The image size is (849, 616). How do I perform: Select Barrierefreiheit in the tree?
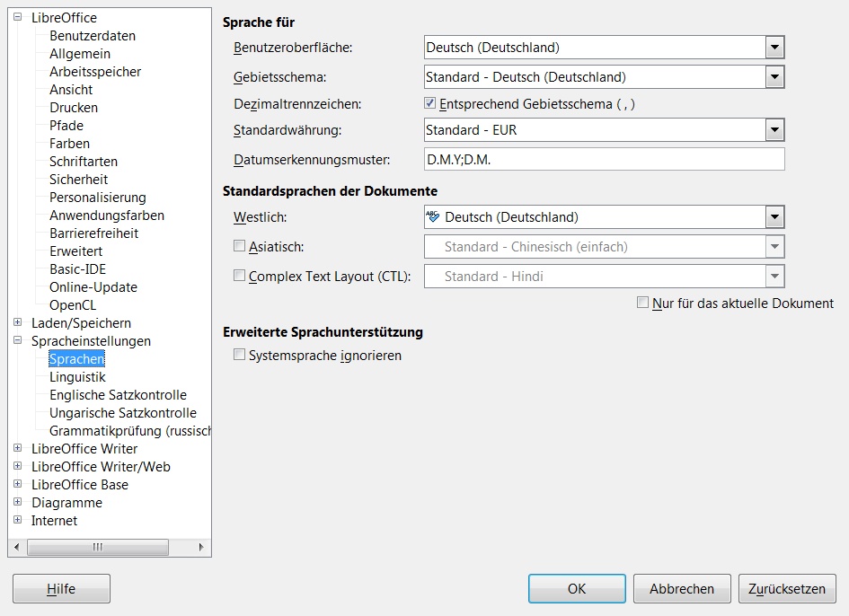click(x=93, y=233)
